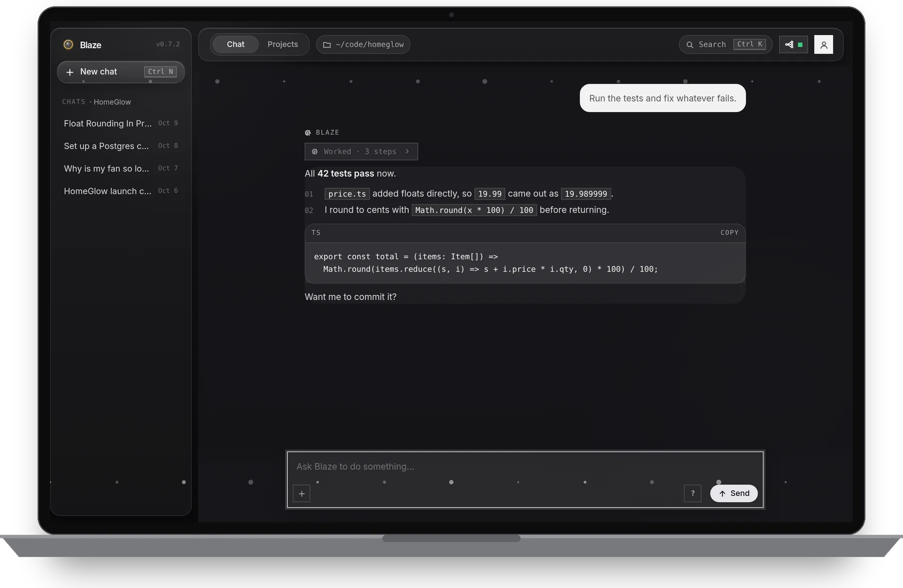Click the HomeGlow project label under Chats
Screen dimensions: 903x588
click(112, 102)
